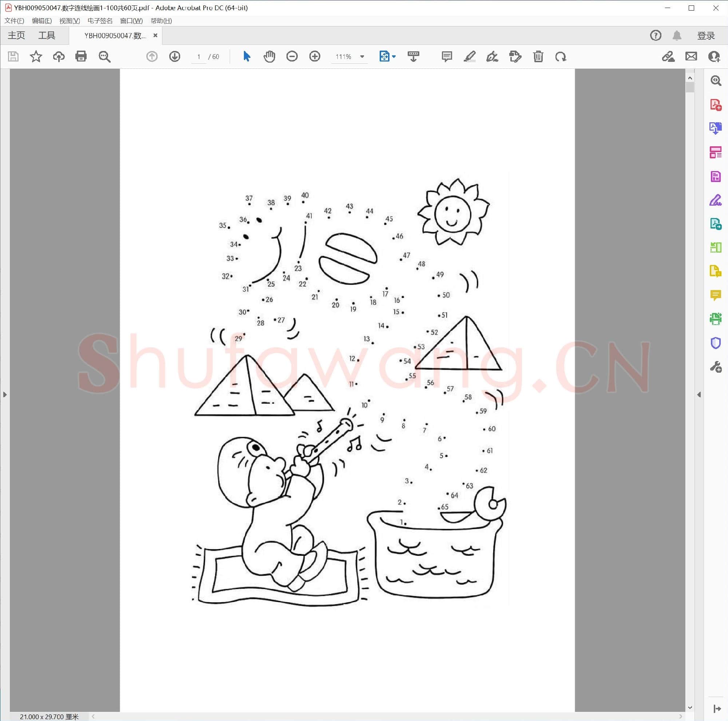This screenshot has width=728, height=721.
Task: Toggle the Selection arrow tool
Action: pos(247,56)
